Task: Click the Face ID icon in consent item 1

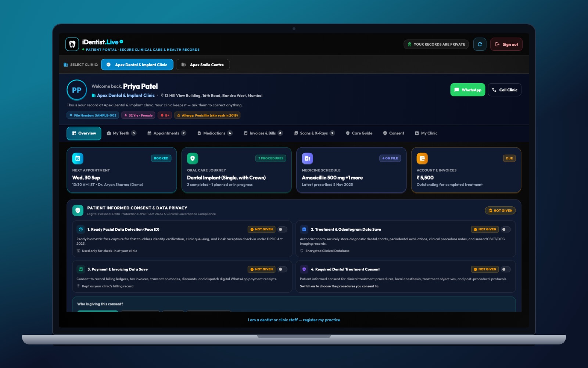Action: click(81, 229)
